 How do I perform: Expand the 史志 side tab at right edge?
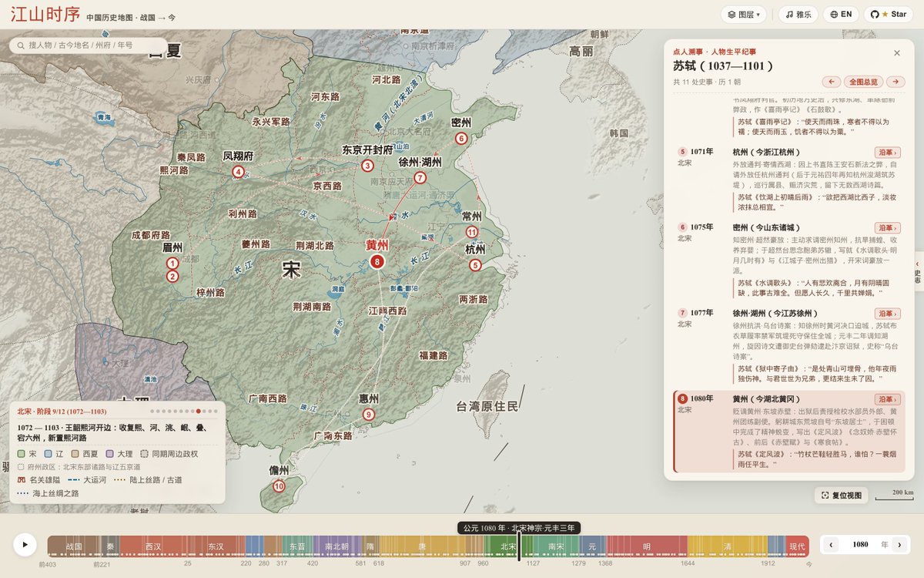click(x=918, y=273)
